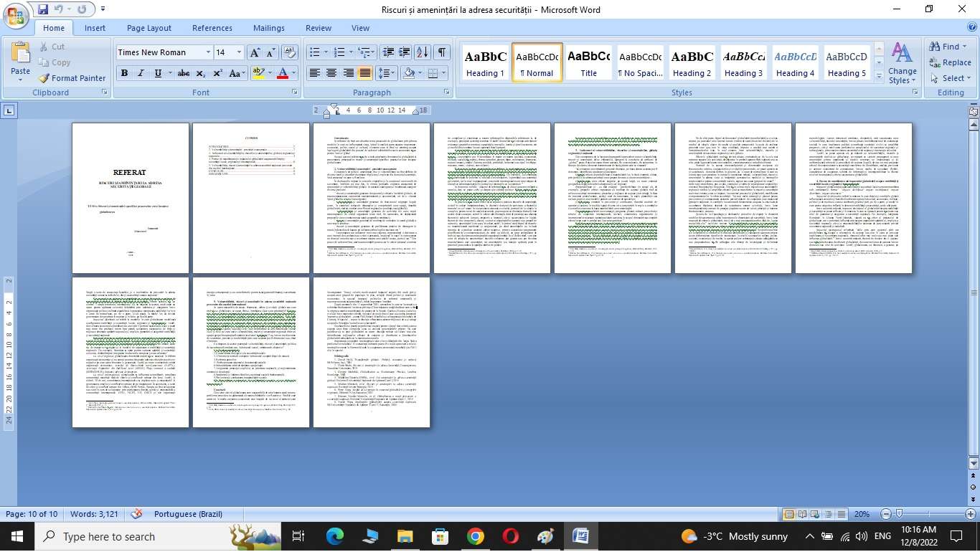Toggle paragraph marks with the pilcrow button
This screenshot has height=557, width=980.
coord(442,52)
